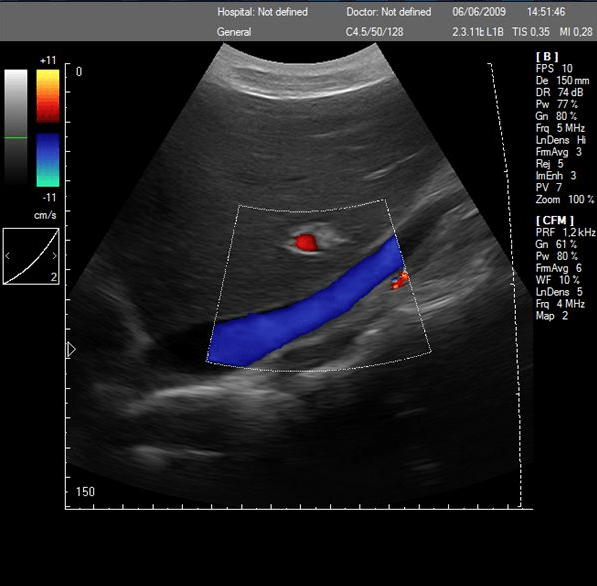This screenshot has width=597, height=586.
Task: Click the time 14:51:46
Action: point(546,12)
